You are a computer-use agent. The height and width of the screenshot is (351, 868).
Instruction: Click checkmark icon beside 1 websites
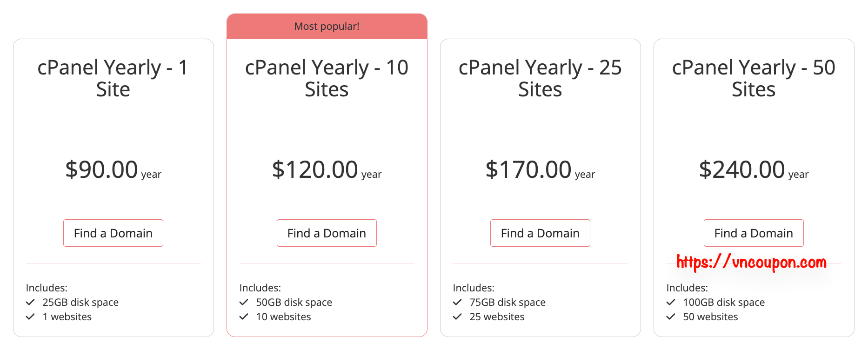click(x=31, y=317)
